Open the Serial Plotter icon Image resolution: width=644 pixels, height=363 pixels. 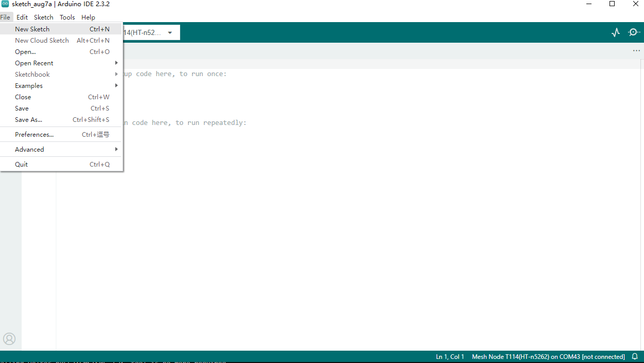pyautogui.click(x=616, y=32)
